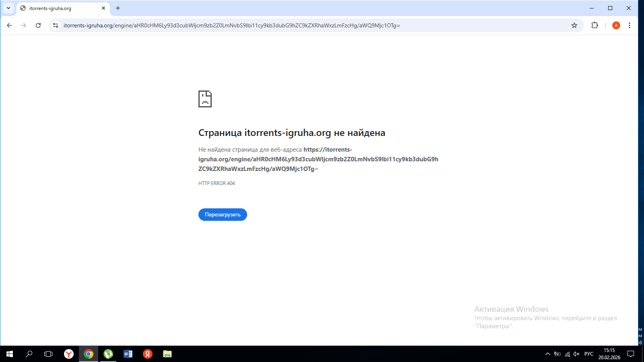Open a new tab with the plus button
The height and width of the screenshot is (362, 644).
point(118,8)
